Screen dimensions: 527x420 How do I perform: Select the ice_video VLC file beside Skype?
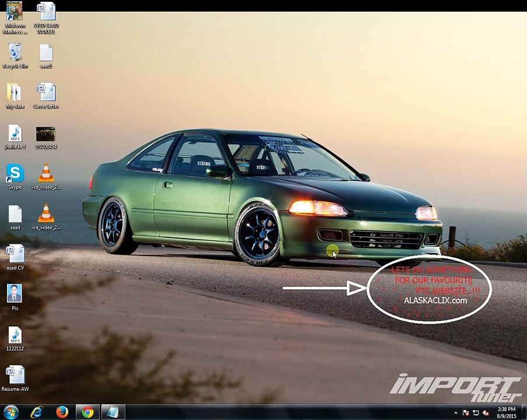[46, 177]
